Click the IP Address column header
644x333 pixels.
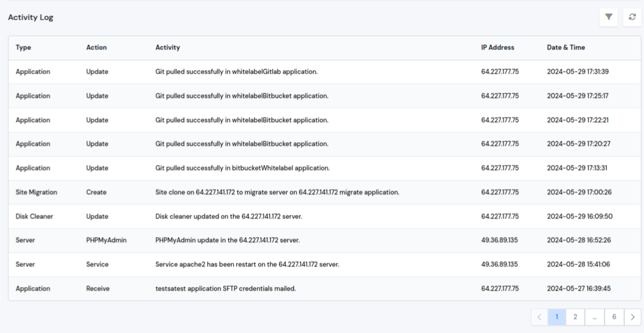tap(497, 47)
